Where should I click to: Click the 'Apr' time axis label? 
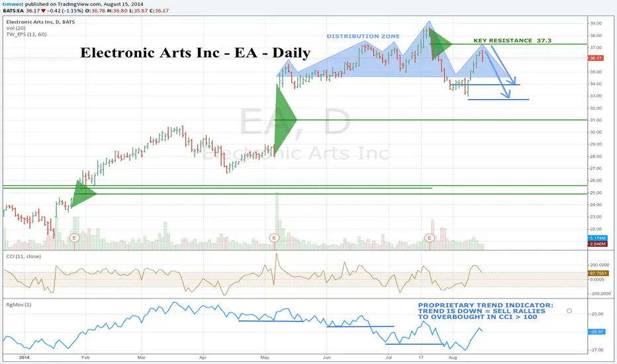coord(203,357)
